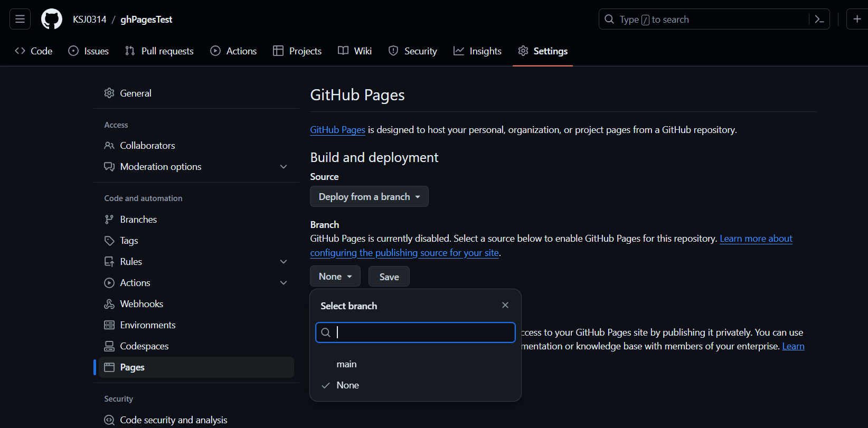Go to GitHub home via Octocat logo
The image size is (868, 428).
[x=52, y=19]
